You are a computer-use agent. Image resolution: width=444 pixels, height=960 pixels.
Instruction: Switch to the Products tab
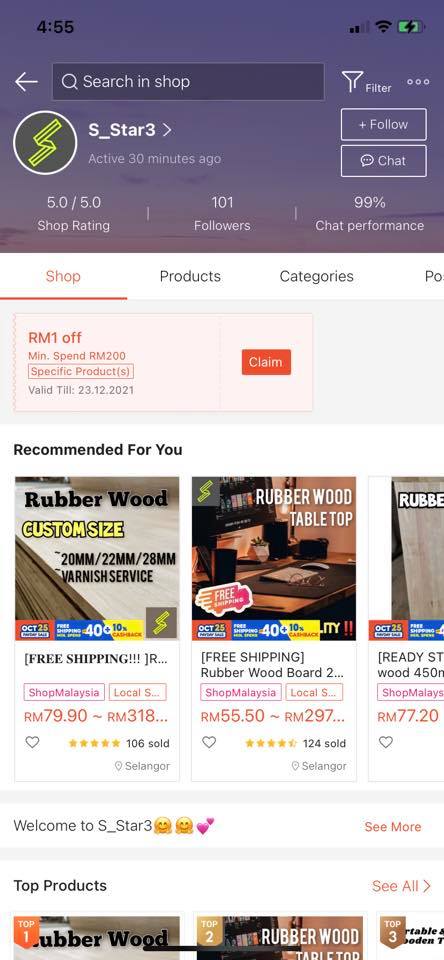(x=190, y=276)
